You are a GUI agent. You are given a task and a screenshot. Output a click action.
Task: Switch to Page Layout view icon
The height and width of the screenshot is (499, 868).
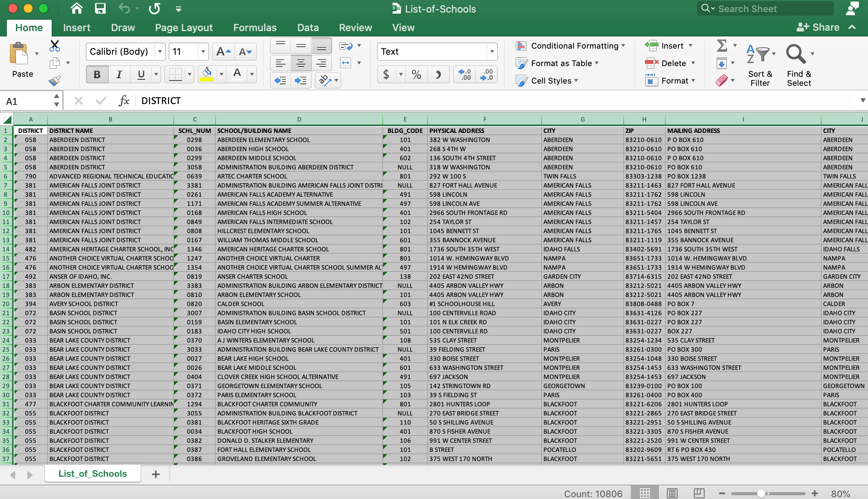coord(672,493)
